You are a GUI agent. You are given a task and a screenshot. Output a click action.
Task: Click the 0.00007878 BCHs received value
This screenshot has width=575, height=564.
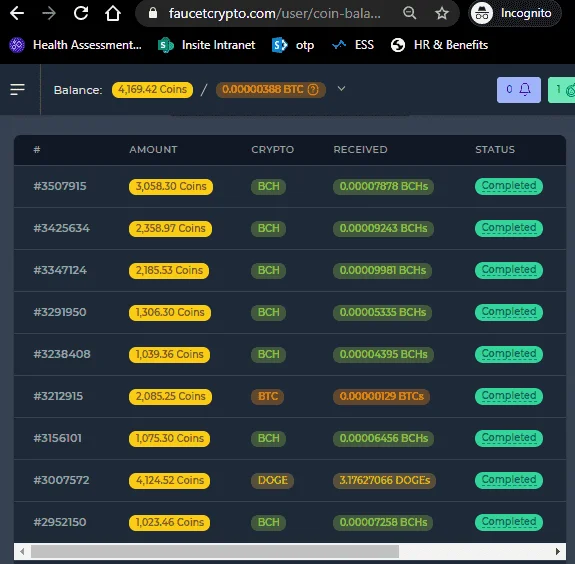point(384,187)
